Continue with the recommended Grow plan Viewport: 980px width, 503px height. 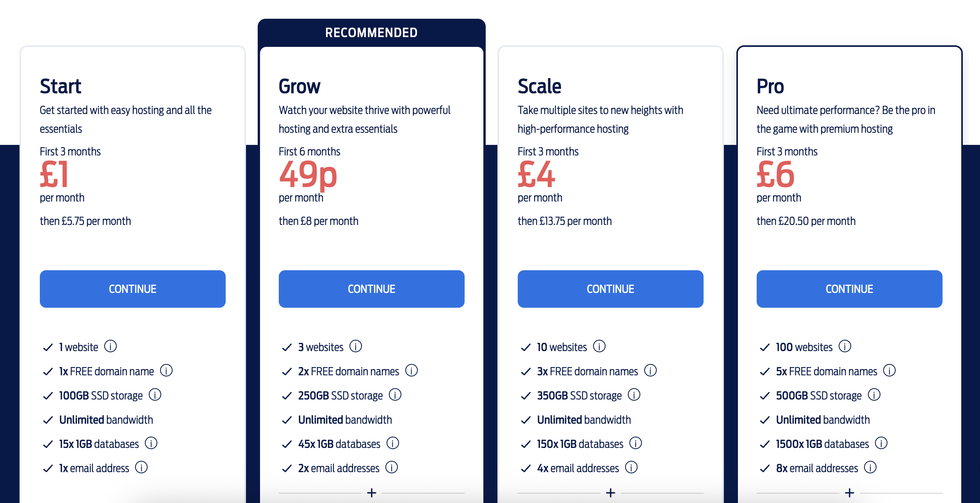[x=372, y=289]
